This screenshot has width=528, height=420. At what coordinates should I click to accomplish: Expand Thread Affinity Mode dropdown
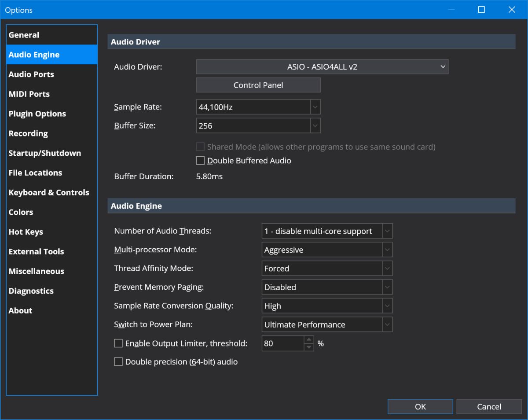(327, 269)
